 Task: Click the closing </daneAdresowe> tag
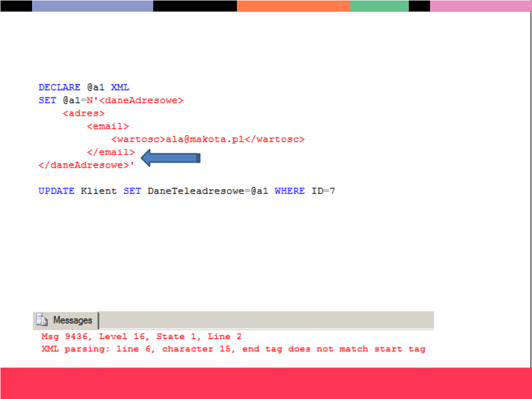[84, 166]
